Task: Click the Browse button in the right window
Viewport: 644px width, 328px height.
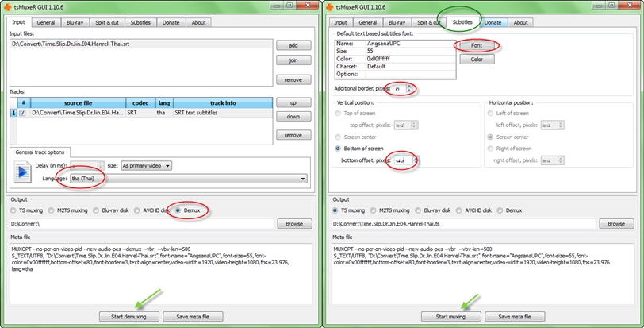Action: (616, 224)
